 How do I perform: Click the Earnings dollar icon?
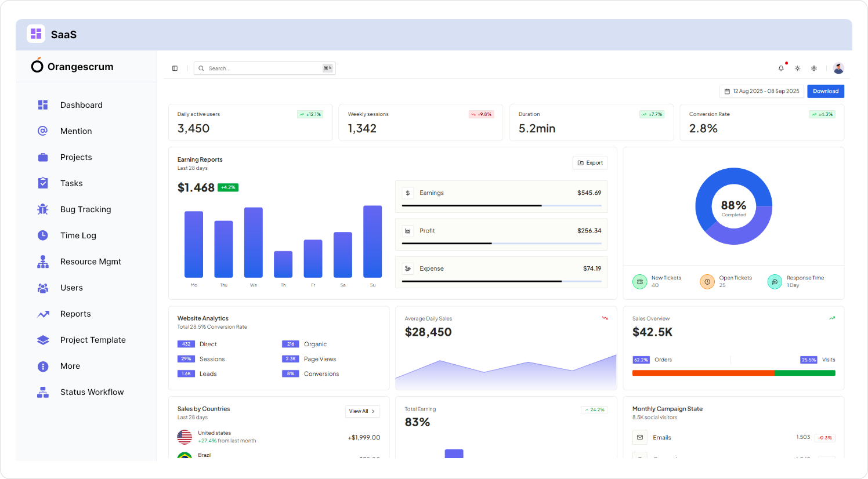408,193
